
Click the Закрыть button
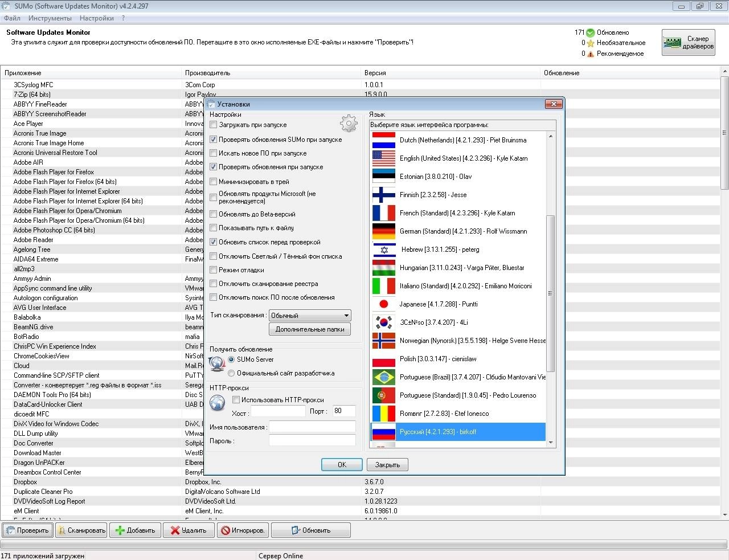[387, 465]
